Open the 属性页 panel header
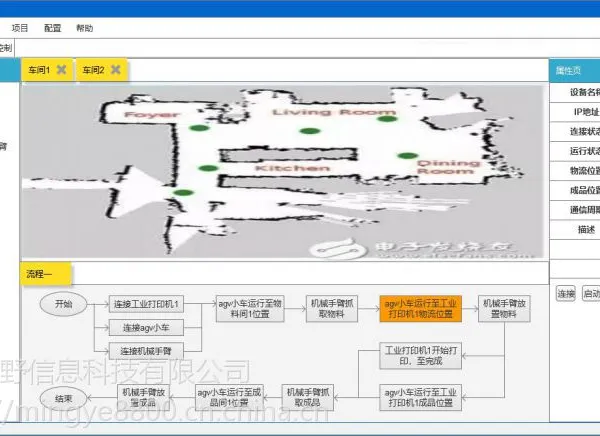This screenshot has height=436, width=600. pyautogui.click(x=574, y=70)
